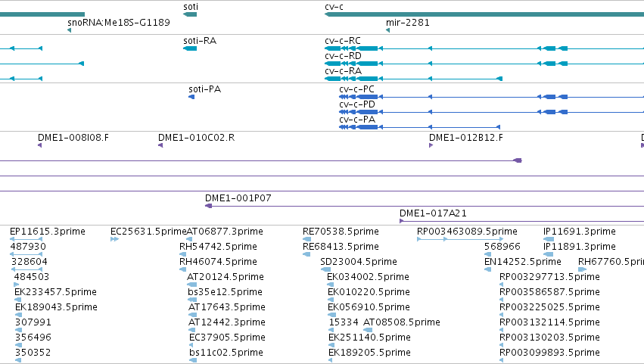Click the RP003099893.5prime EST label
This screenshot has width=644, height=364.
(549, 353)
